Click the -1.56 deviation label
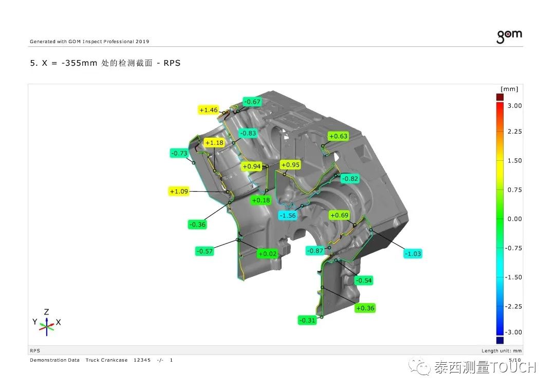The image size is (555, 392). [287, 215]
